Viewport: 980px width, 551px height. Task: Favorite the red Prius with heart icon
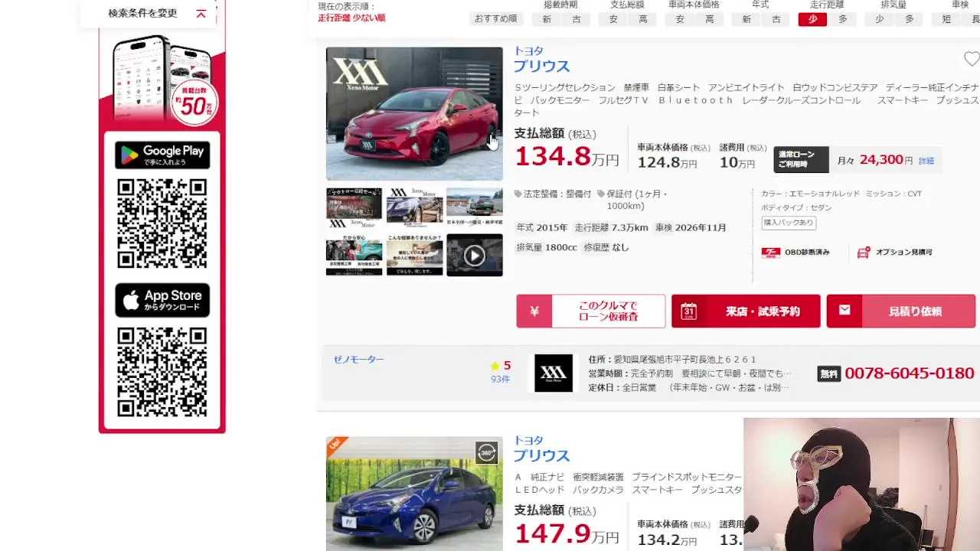coord(972,59)
